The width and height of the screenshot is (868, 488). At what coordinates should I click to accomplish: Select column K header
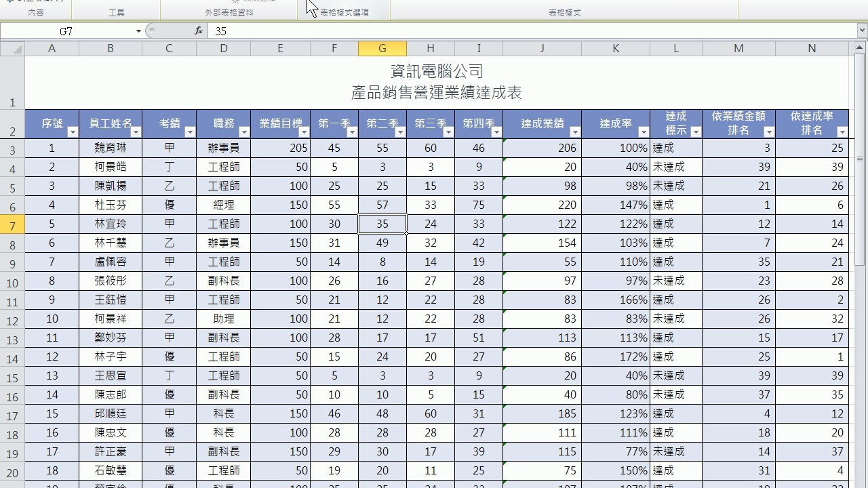pyautogui.click(x=615, y=49)
